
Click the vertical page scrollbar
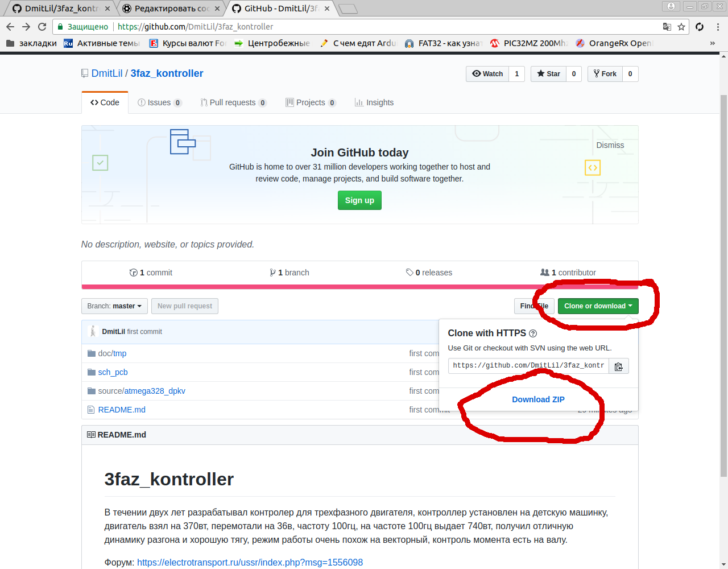pos(723,284)
